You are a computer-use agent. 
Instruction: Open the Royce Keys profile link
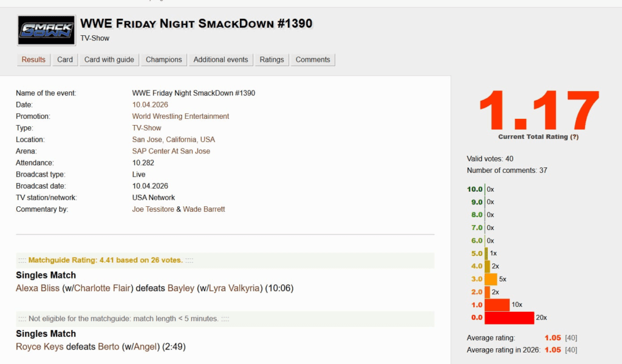tap(39, 347)
